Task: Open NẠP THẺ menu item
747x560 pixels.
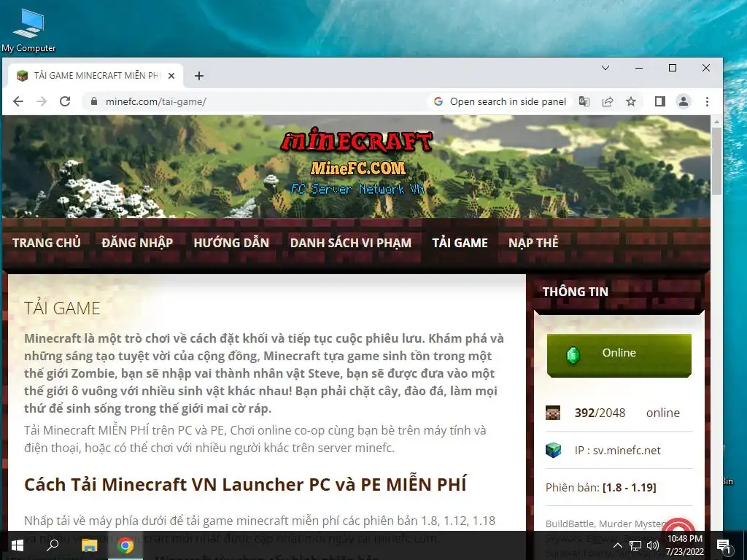Action: click(x=533, y=243)
